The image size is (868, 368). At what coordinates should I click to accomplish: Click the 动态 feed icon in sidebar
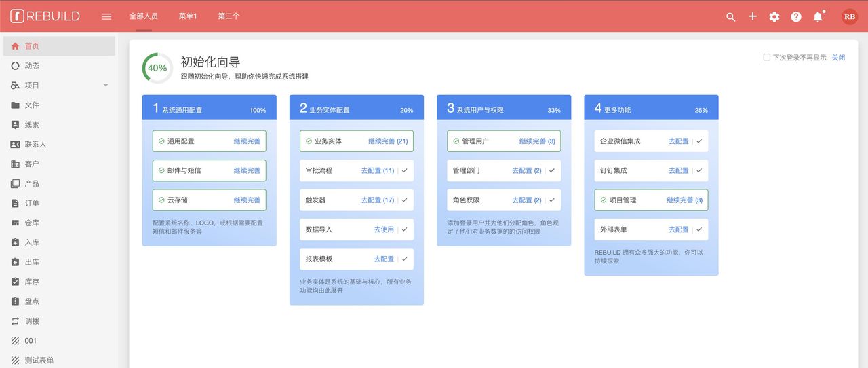coord(16,66)
